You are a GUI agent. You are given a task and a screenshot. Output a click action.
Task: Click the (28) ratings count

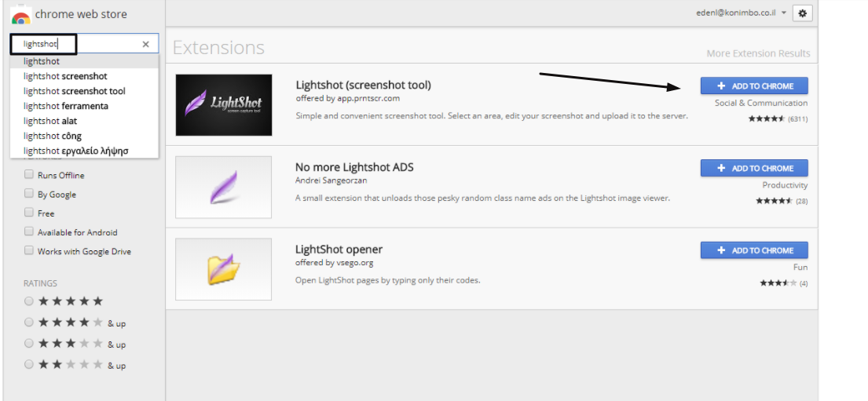801,202
